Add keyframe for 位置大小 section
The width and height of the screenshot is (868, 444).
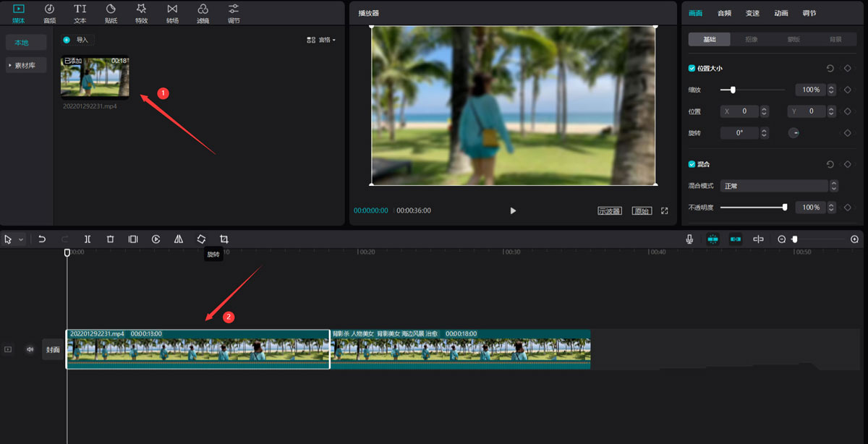847,68
